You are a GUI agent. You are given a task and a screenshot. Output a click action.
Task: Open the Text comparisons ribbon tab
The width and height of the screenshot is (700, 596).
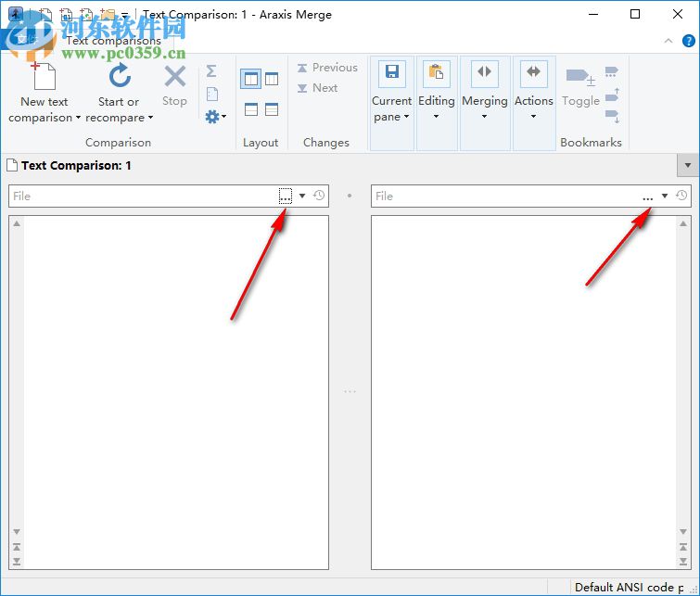click(x=113, y=41)
